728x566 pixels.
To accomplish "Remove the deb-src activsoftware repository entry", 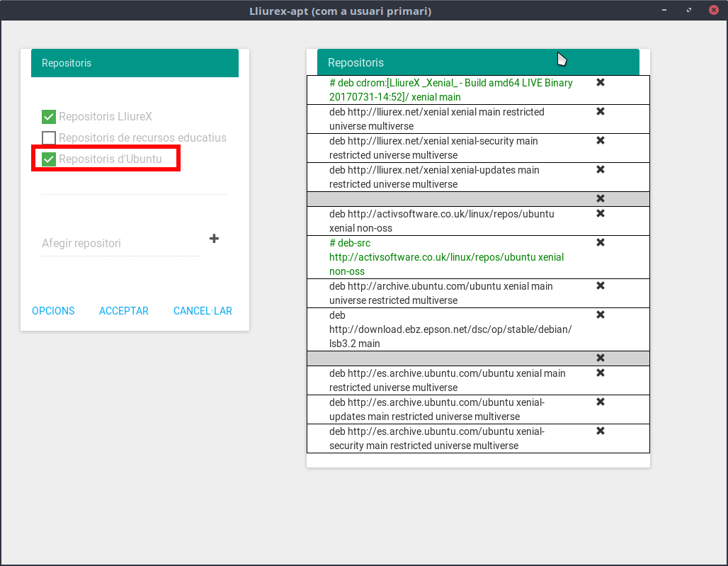I will pyautogui.click(x=600, y=243).
